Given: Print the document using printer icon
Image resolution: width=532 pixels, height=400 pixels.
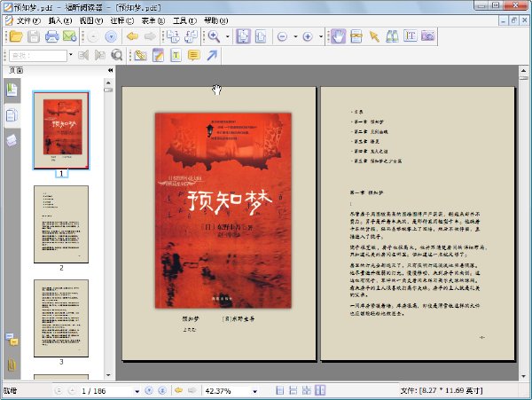Looking at the screenshot, I should click(x=52, y=36).
